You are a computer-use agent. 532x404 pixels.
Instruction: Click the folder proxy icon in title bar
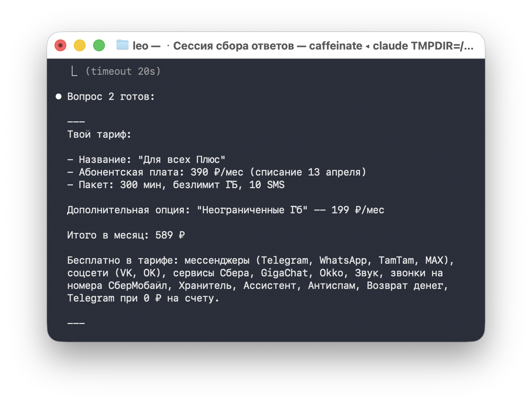pos(122,45)
